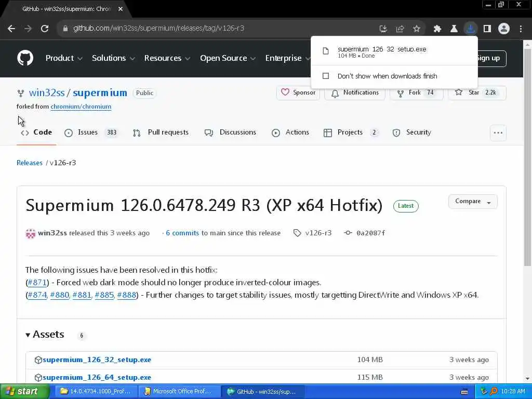Bookmark this page with the star icon
The width and height of the screenshot is (532, 399).
[417, 29]
